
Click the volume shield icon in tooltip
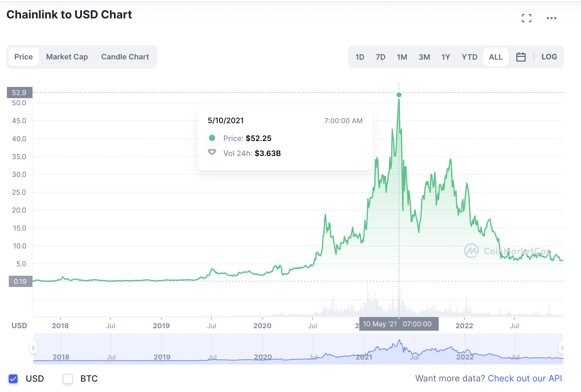click(x=212, y=153)
